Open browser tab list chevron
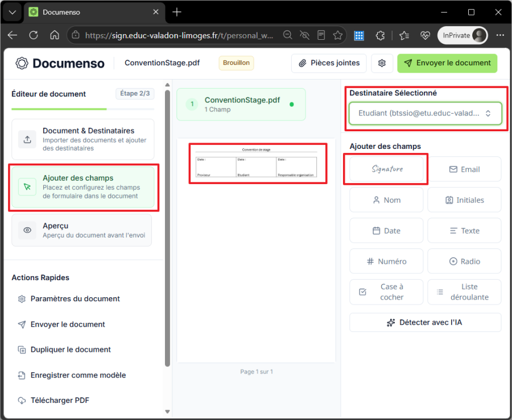The width and height of the screenshot is (512, 420). click(13, 13)
